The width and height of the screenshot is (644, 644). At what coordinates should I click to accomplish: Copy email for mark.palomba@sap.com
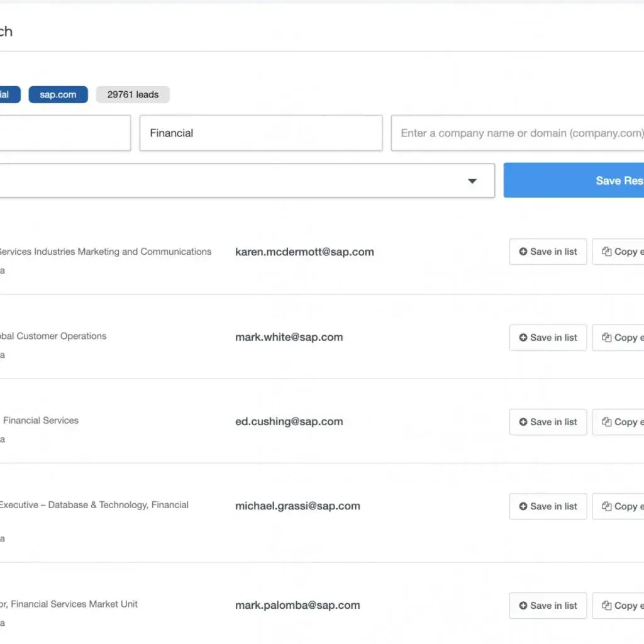[x=618, y=606]
